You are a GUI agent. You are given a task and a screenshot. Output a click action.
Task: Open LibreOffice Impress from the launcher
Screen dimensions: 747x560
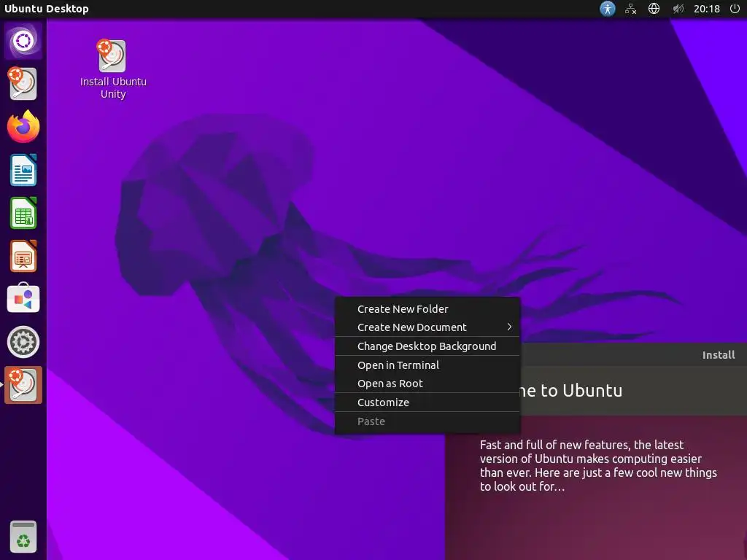tap(23, 256)
